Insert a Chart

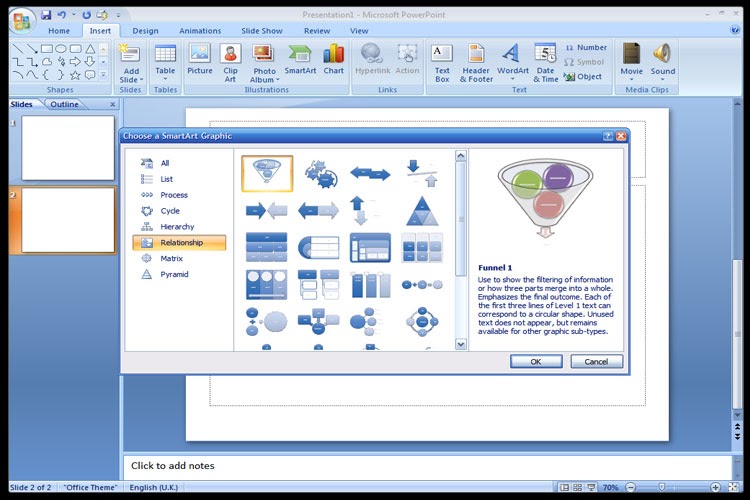click(333, 59)
